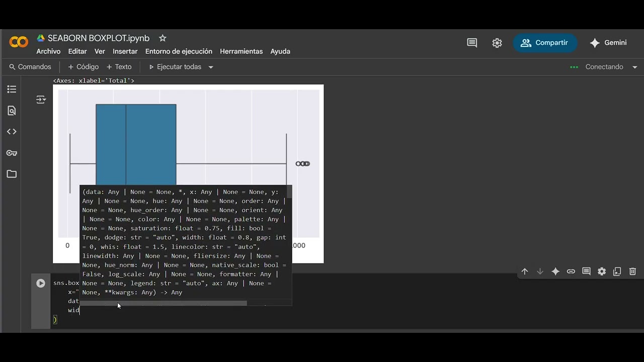Open the Comandos search palette
The image size is (644, 362).
coord(30,67)
